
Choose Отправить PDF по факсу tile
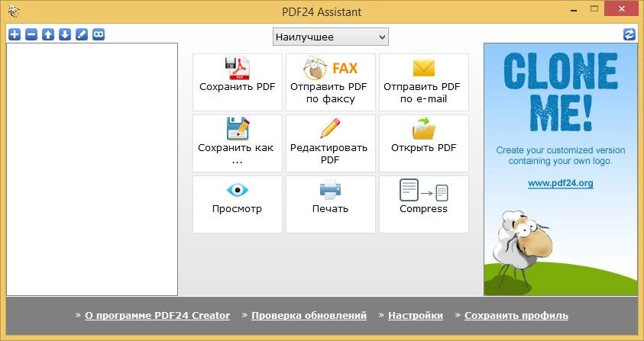point(331,82)
